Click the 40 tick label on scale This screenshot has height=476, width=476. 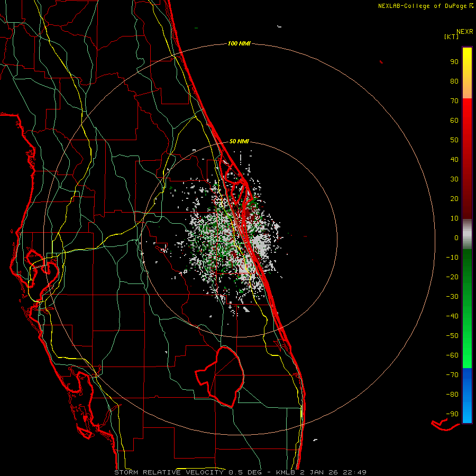(x=454, y=160)
